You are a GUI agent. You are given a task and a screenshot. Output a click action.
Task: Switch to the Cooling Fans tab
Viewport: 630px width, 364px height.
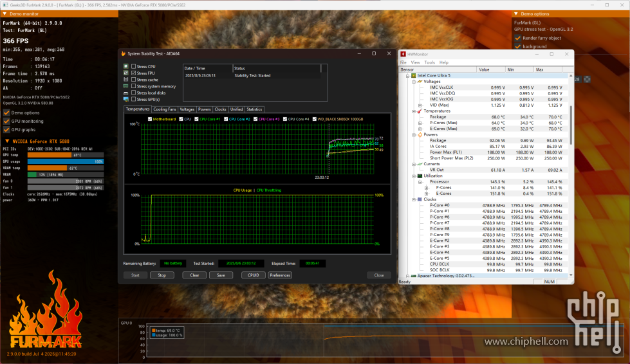click(164, 109)
